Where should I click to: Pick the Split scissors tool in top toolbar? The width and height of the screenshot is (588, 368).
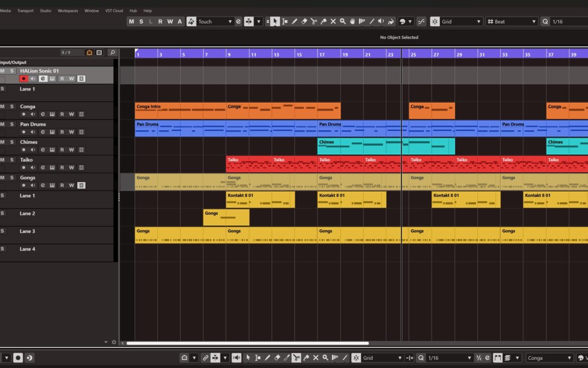(x=314, y=22)
